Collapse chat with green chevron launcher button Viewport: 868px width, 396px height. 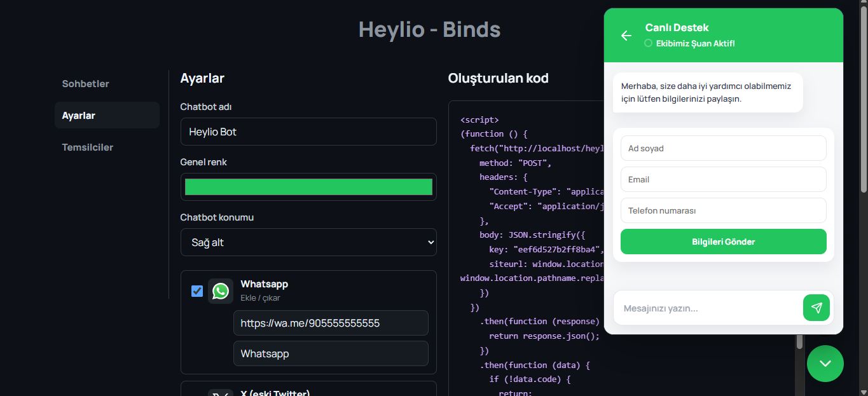click(x=825, y=364)
